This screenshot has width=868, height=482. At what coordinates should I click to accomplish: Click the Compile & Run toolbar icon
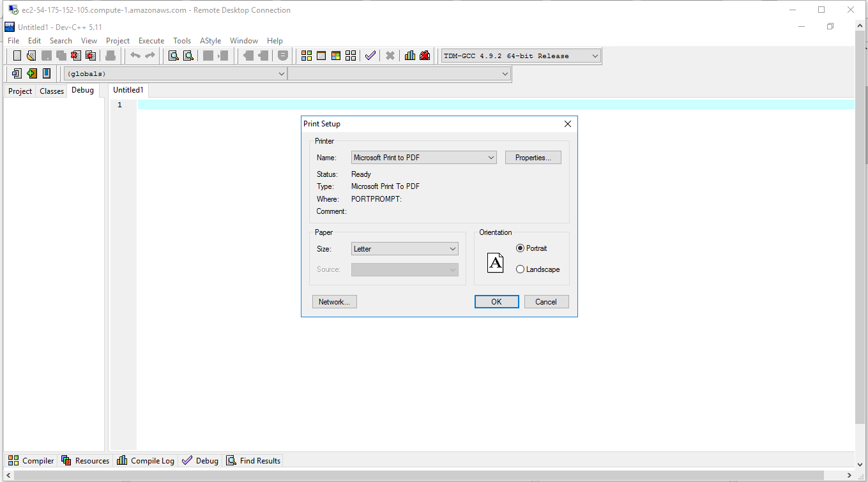tap(335, 56)
